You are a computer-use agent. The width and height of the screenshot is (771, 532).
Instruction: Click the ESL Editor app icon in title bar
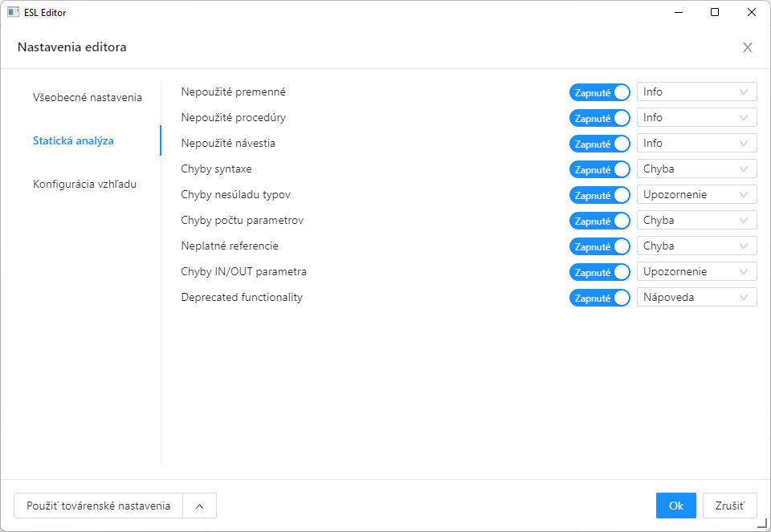(13, 12)
